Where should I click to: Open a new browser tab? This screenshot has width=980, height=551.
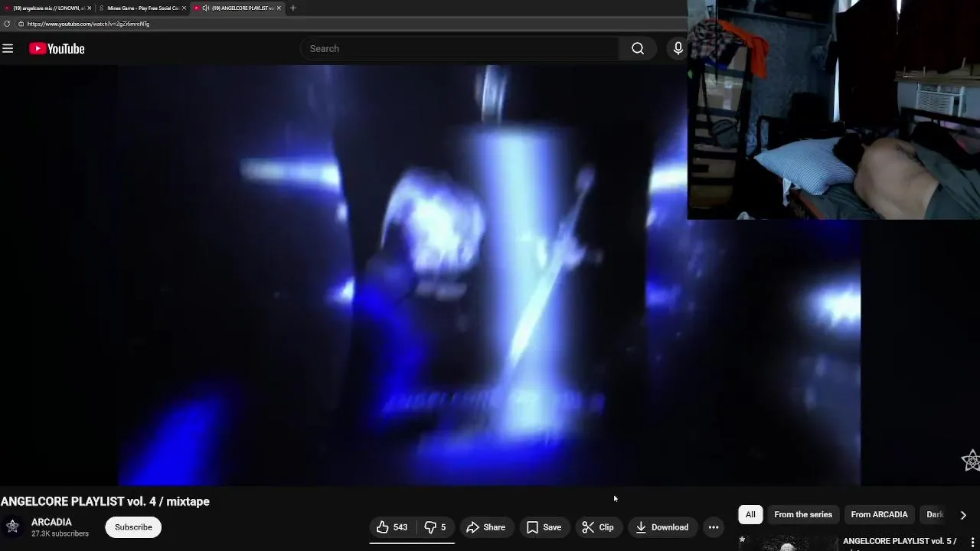point(292,8)
